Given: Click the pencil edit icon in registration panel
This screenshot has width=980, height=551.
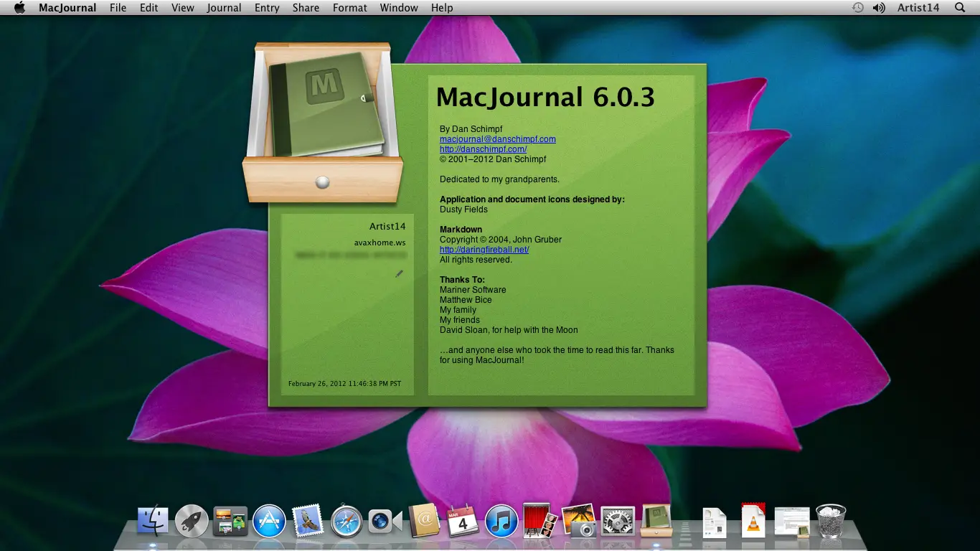Looking at the screenshot, I should click(x=400, y=273).
